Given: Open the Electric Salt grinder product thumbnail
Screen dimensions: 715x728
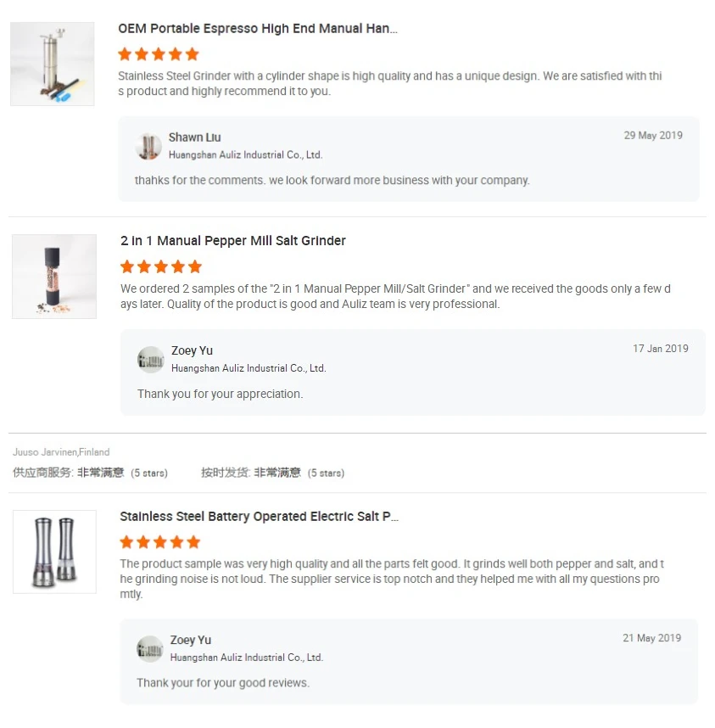Looking at the screenshot, I should coord(54,552).
